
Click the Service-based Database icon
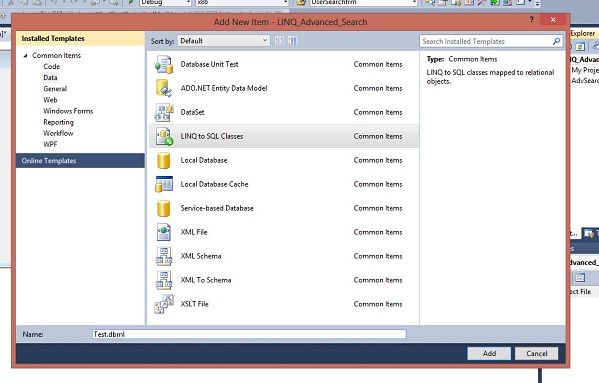164,208
